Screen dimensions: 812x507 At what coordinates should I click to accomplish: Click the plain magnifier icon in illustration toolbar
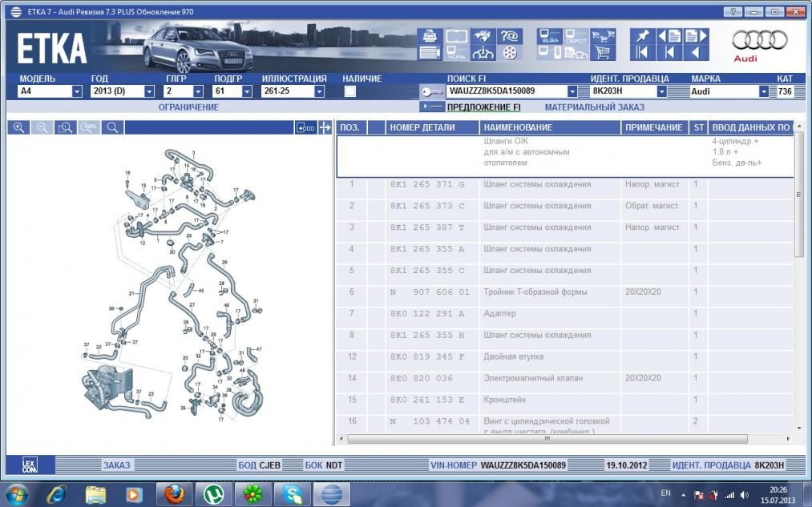112,127
